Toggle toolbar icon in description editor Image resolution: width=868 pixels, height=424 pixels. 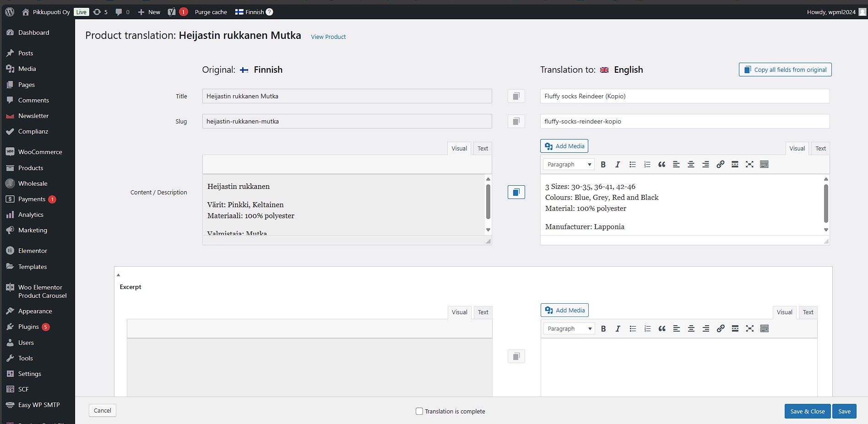(764, 165)
